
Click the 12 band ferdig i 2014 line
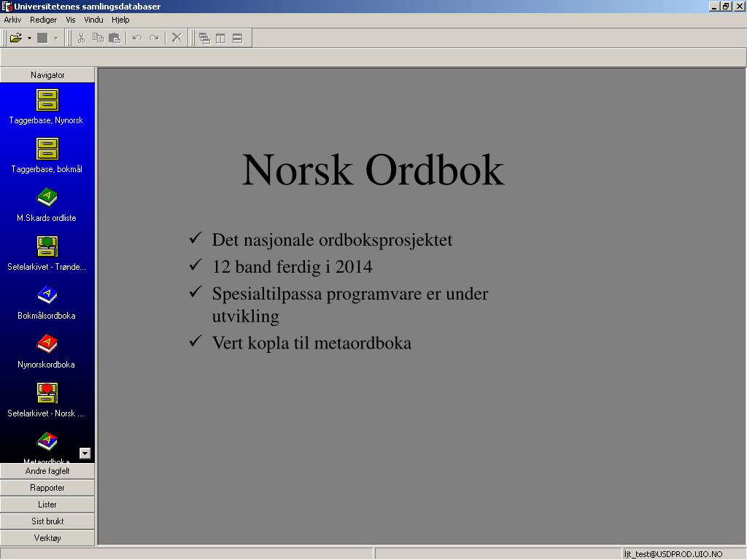292,267
